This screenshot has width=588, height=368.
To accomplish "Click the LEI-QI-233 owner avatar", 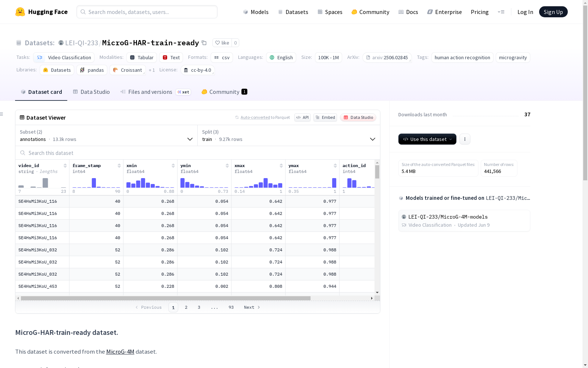I will point(61,43).
